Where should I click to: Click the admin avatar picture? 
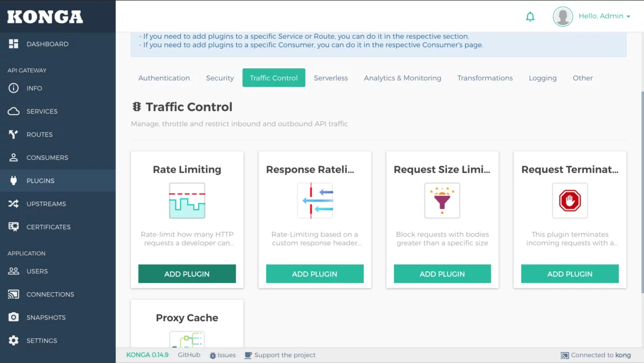563,16
